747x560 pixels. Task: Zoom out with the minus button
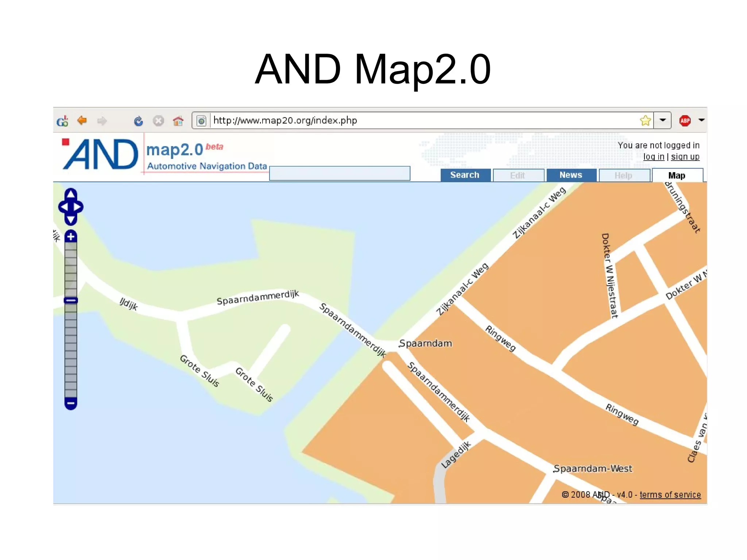click(71, 403)
